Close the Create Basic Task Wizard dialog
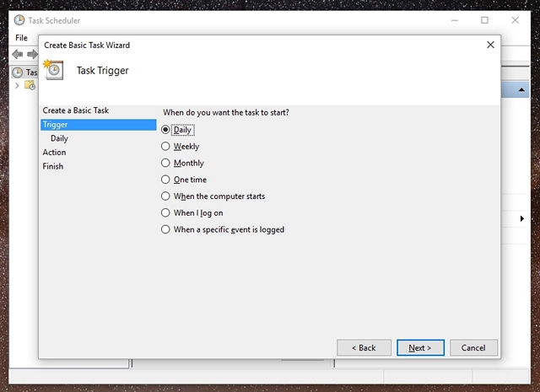540x392 pixels. [491, 45]
